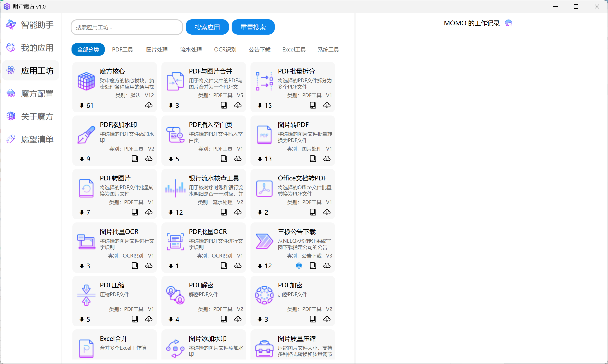Screen dimensions: 608x364
Task: Download PDF加密 via cloud icon
Action: [327, 319]
